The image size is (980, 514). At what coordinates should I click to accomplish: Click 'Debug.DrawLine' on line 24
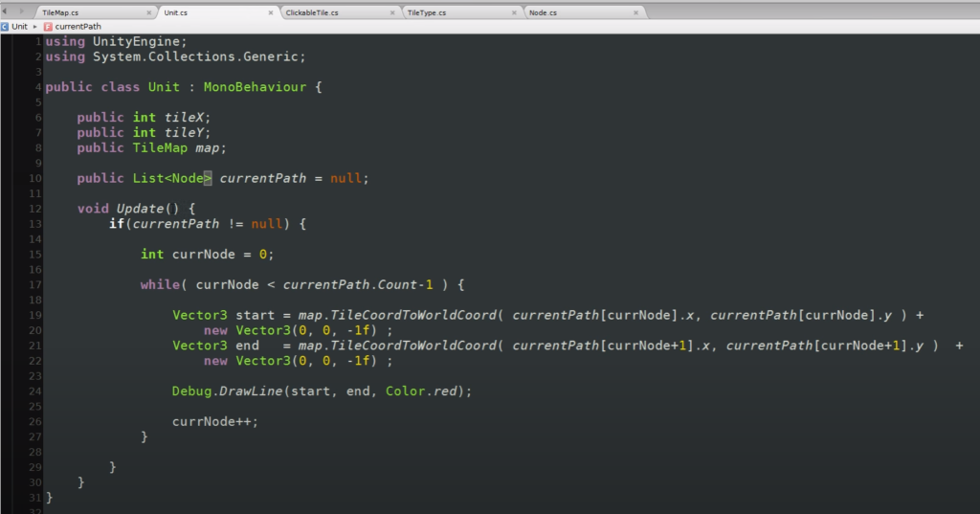[227, 391]
